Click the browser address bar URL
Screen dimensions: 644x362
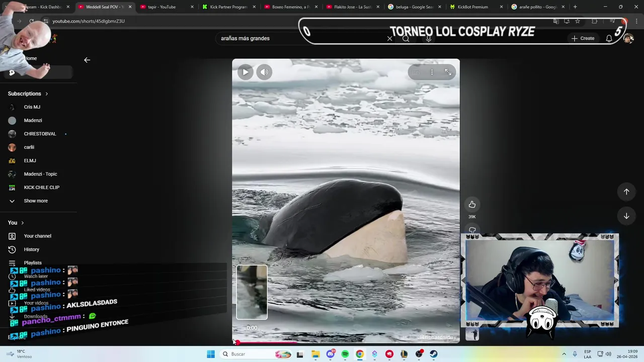point(89,21)
